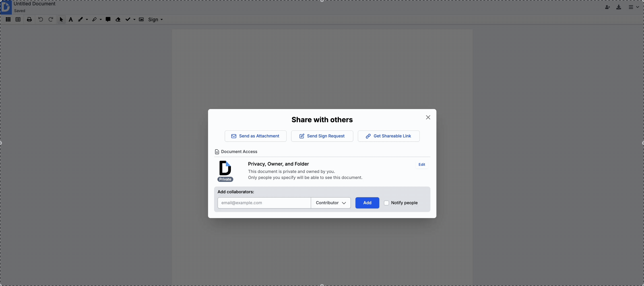644x286 pixels.
Task: Click the collaborator email input field
Action: pos(264,203)
